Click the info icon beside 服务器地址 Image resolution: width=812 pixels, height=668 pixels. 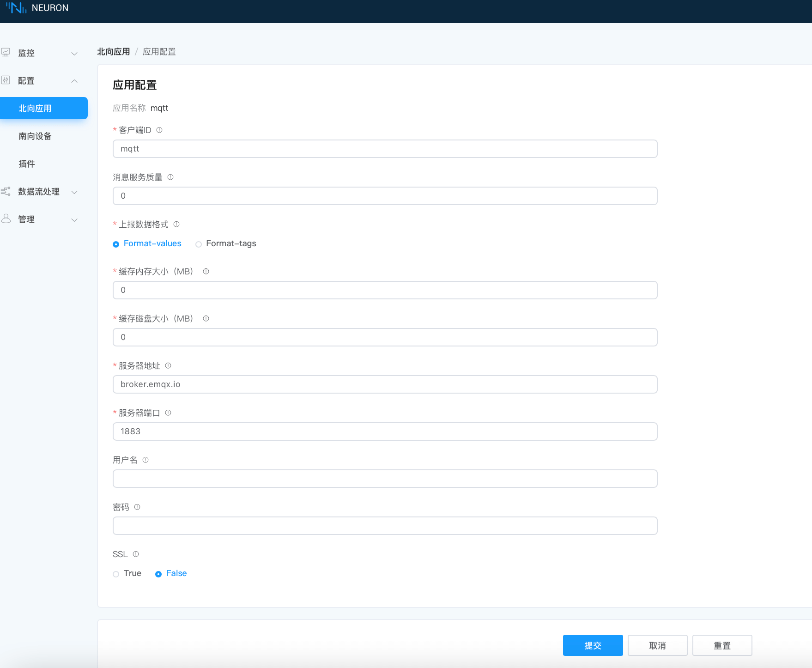pyautogui.click(x=168, y=365)
